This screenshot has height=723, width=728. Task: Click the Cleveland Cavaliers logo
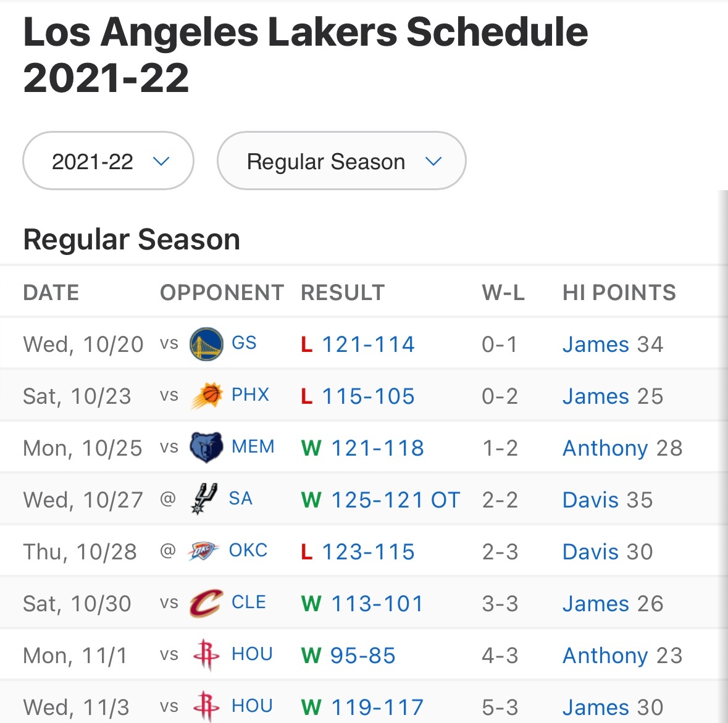pos(206,603)
